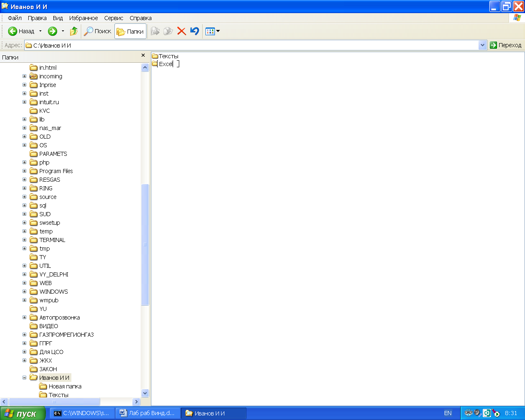Select the Автопрозвонка folder icon in tree
This screenshot has width=525, height=420.
(34, 317)
